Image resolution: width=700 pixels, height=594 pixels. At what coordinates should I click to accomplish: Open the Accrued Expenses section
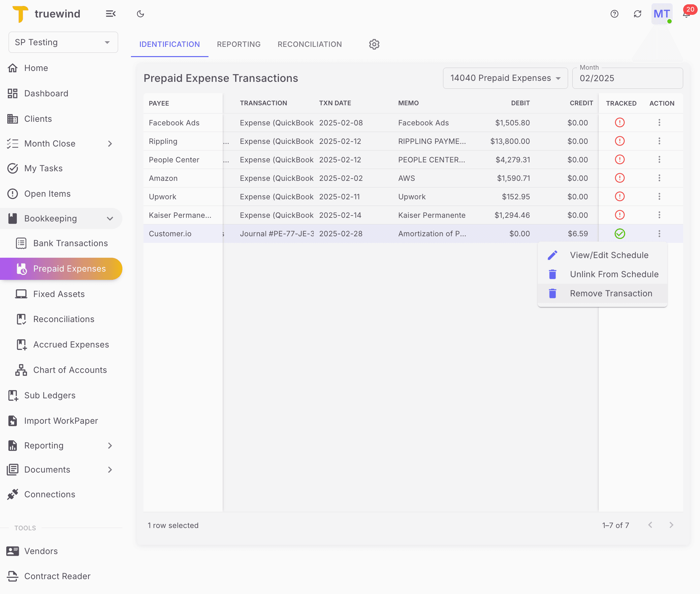click(x=71, y=344)
